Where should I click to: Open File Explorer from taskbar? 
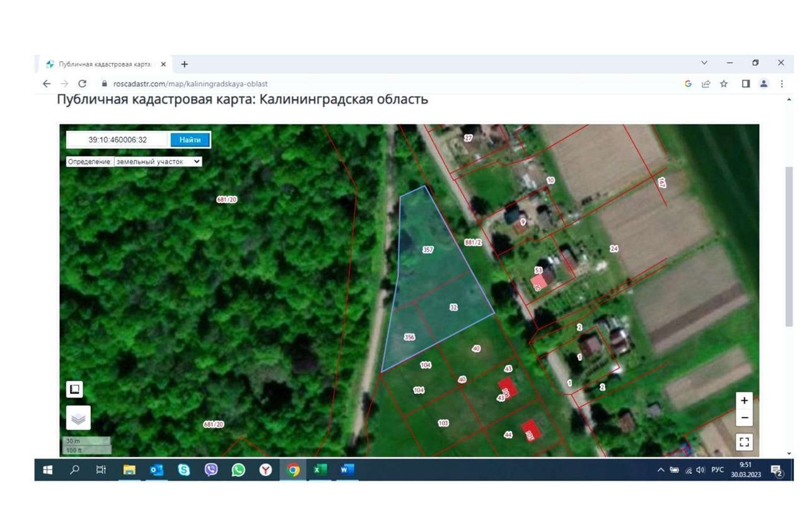129,470
